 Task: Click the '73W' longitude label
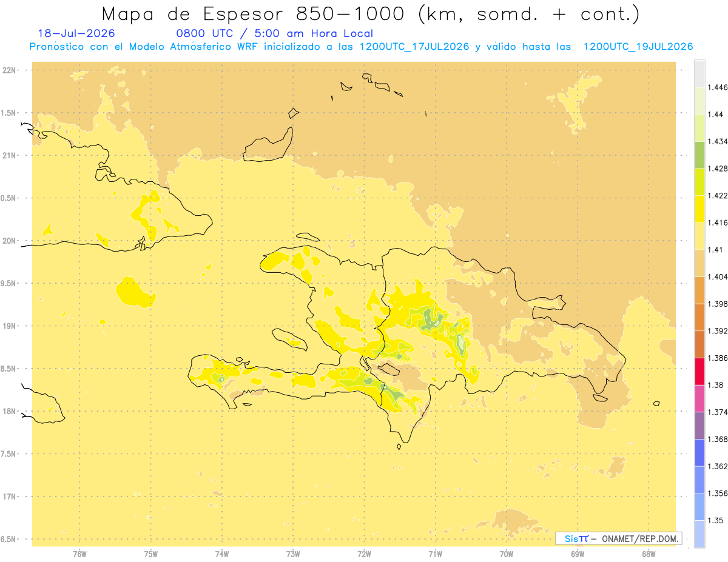click(x=293, y=554)
